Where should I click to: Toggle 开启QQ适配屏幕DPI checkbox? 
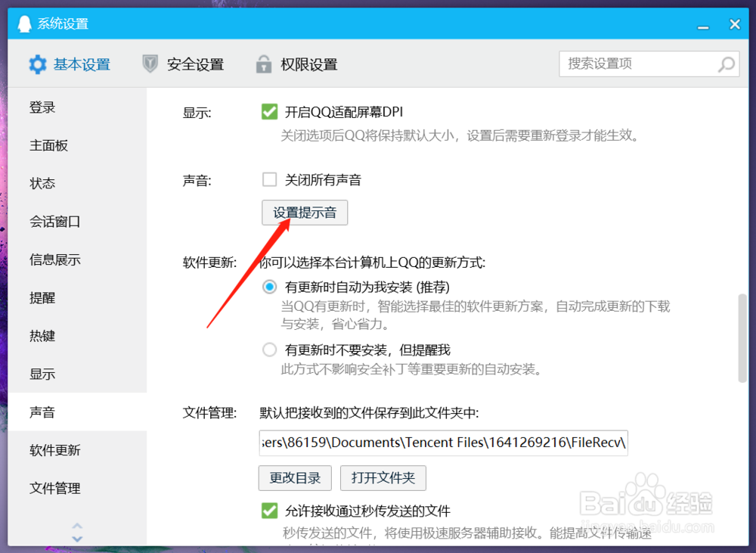click(270, 112)
